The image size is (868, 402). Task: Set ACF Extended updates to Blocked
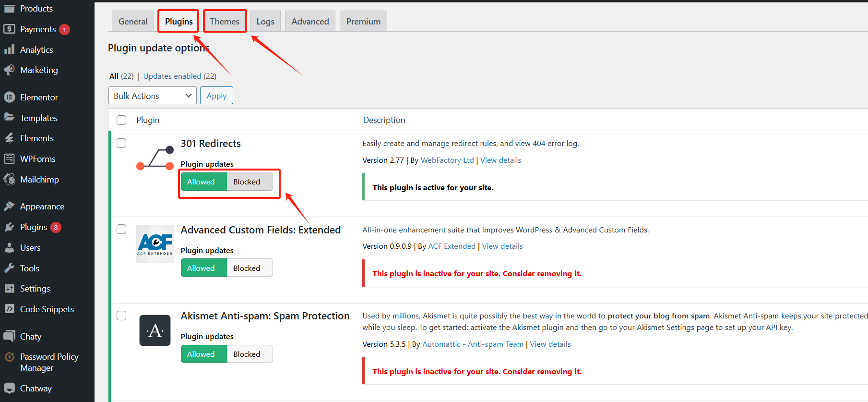[x=250, y=268]
